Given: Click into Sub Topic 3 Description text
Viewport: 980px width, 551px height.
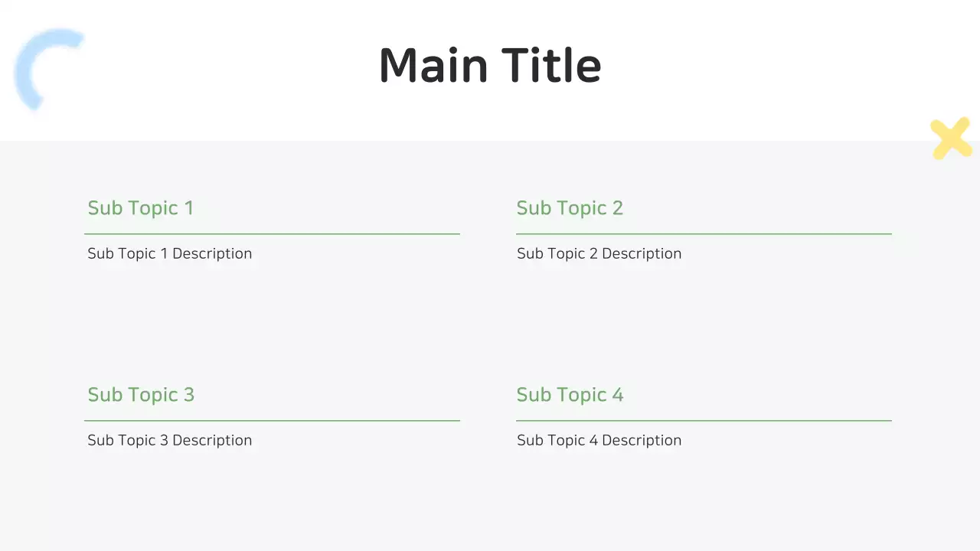Looking at the screenshot, I should pos(169,440).
